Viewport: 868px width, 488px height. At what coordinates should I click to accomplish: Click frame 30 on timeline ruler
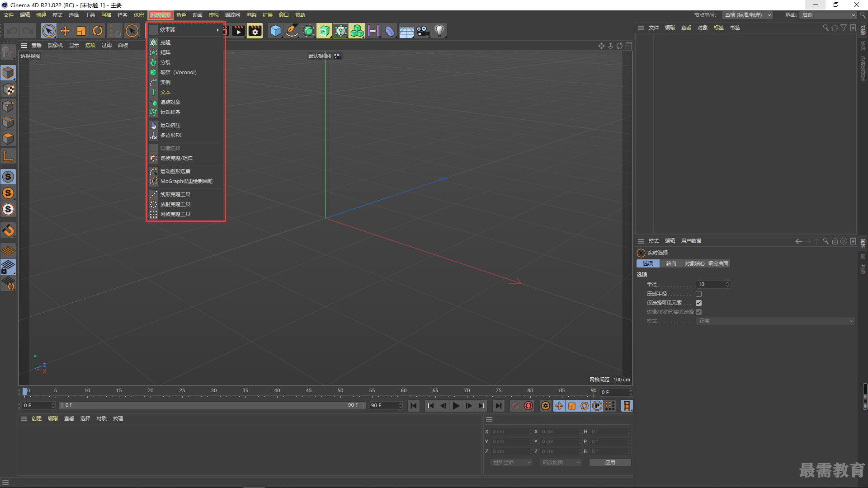[214, 391]
